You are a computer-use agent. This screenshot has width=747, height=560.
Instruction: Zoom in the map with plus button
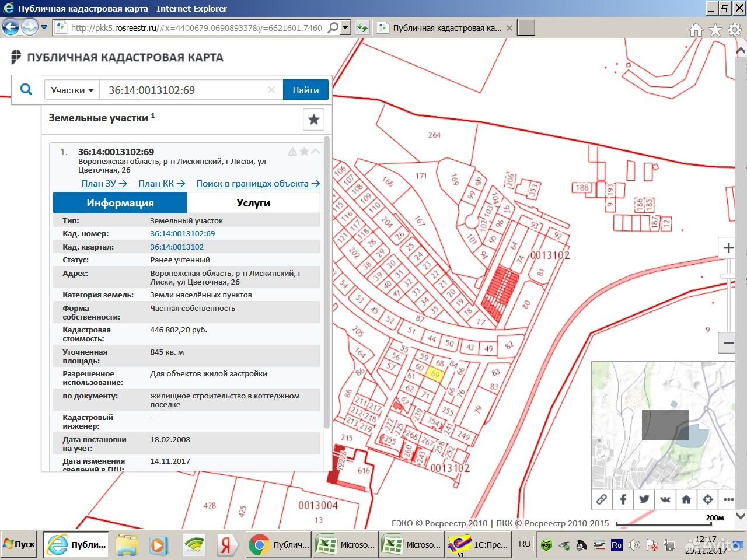[x=728, y=248]
